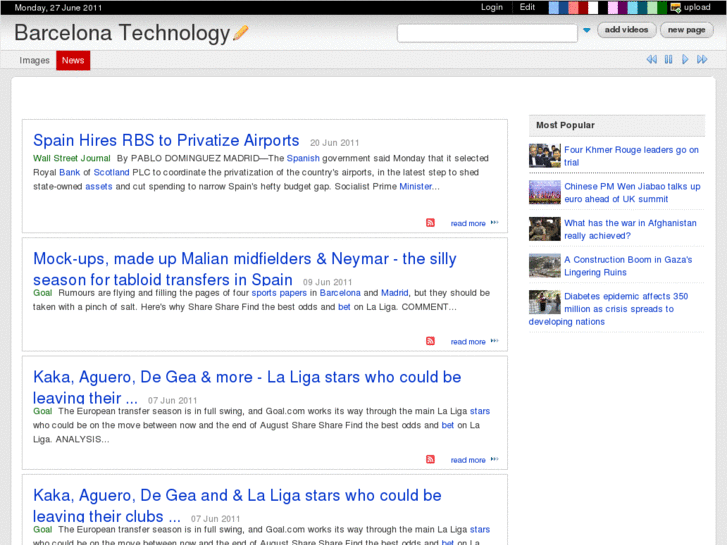Viewport: 727px width, 545px height.
Task: Click RSS icon under Mock-ups Malian midfielders article
Action: (x=430, y=341)
